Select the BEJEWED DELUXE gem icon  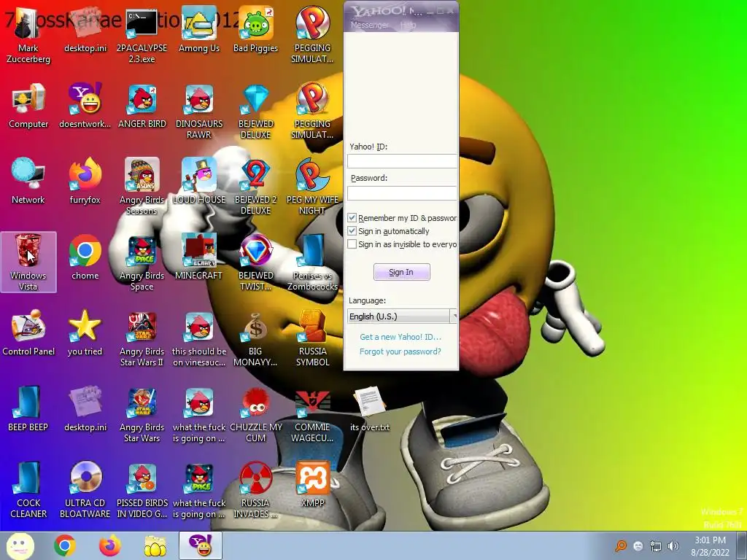coord(256,112)
